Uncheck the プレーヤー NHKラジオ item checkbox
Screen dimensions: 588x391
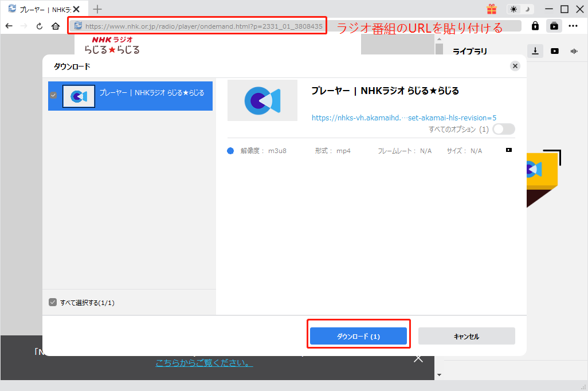[53, 95]
